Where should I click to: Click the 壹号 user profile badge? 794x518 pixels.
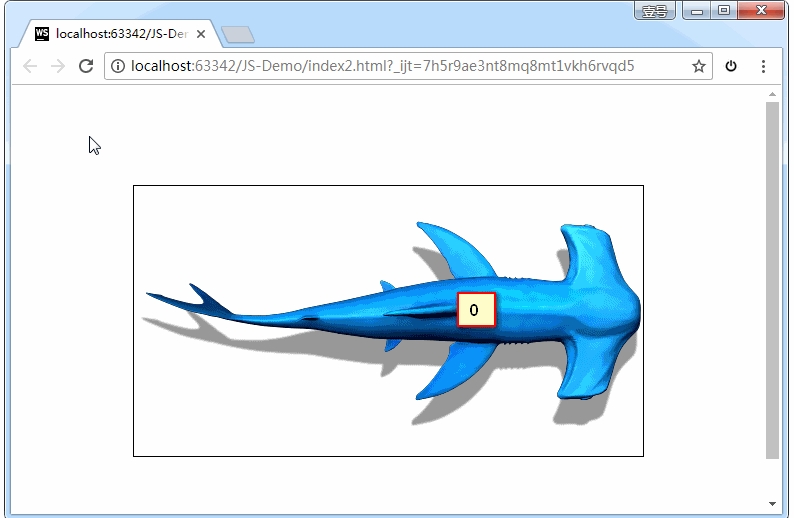click(x=655, y=11)
